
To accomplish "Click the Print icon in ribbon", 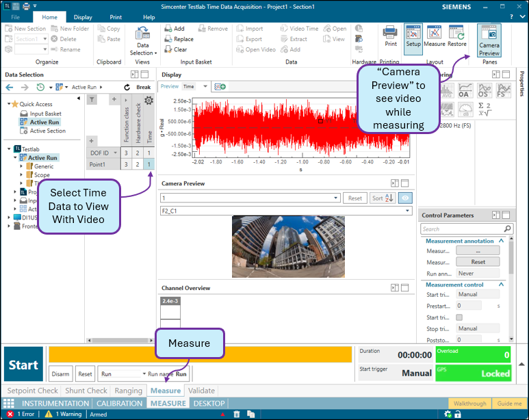I will click(390, 36).
